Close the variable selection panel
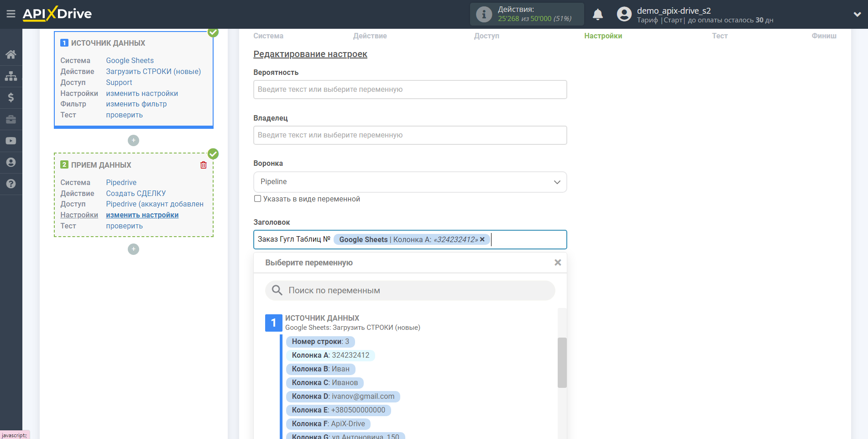Image resolution: width=868 pixels, height=439 pixels. pos(558,263)
